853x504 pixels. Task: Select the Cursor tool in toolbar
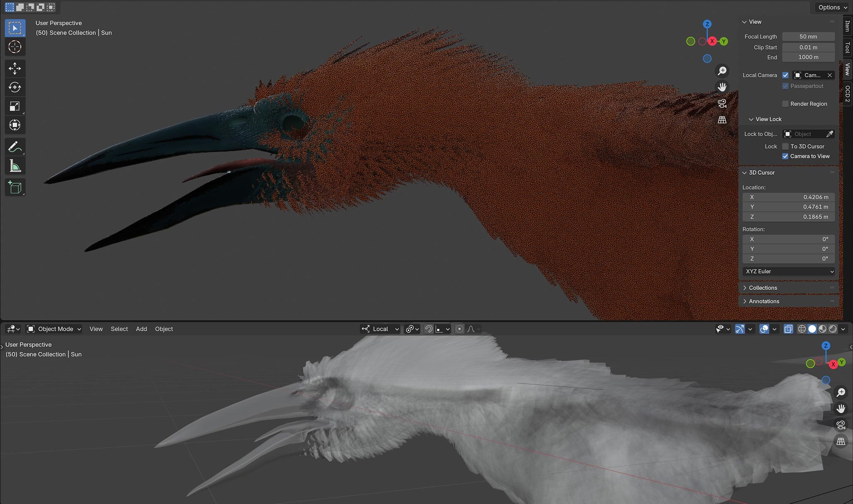click(x=15, y=47)
